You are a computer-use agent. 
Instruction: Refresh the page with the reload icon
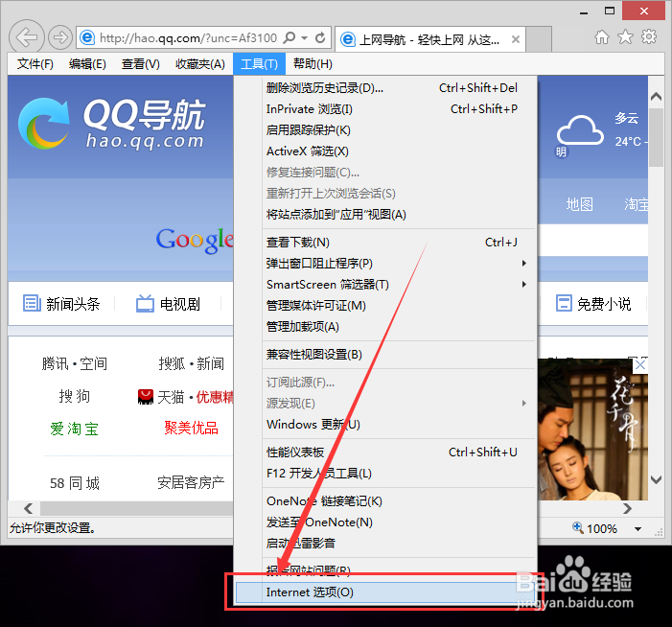(320, 37)
